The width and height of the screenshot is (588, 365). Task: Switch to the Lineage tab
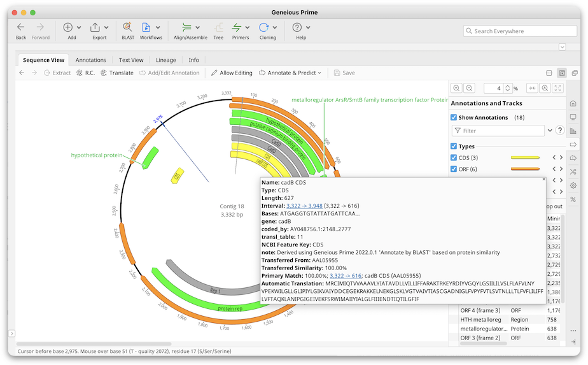coord(165,60)
